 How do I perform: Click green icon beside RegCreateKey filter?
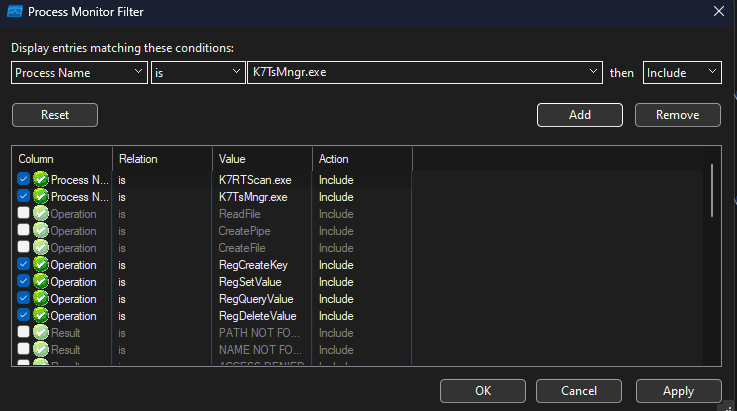[x=41, y=265]
